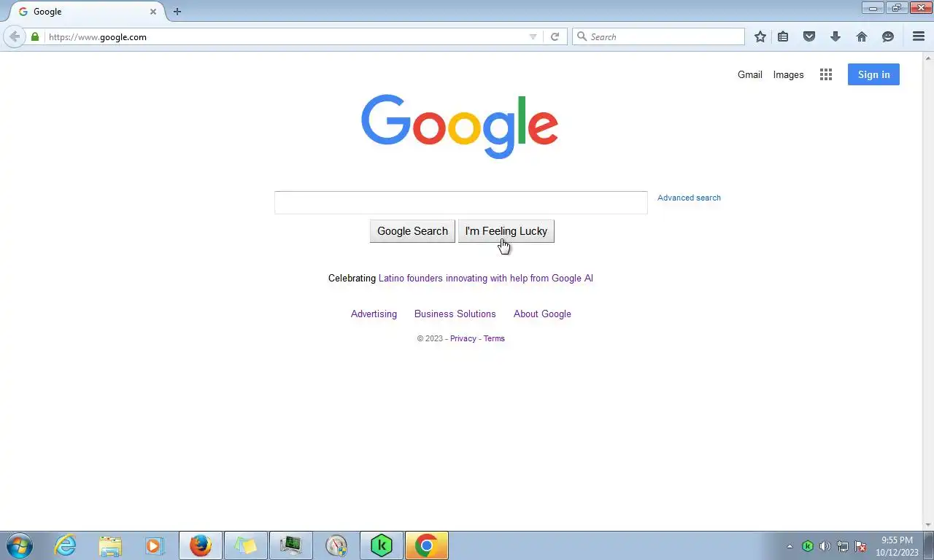Click the Firefox search box field

(659, 36)
